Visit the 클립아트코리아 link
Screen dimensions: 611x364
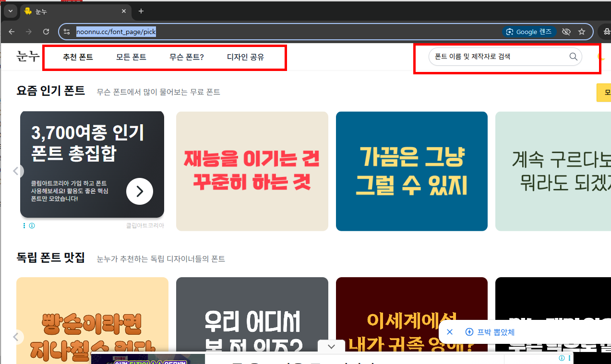(x=145, y=225)
